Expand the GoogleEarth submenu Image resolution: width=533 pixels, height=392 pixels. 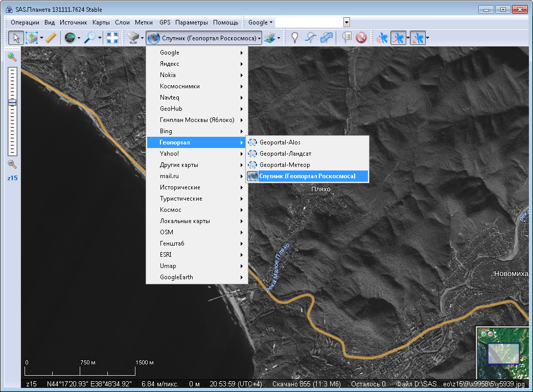197,277
